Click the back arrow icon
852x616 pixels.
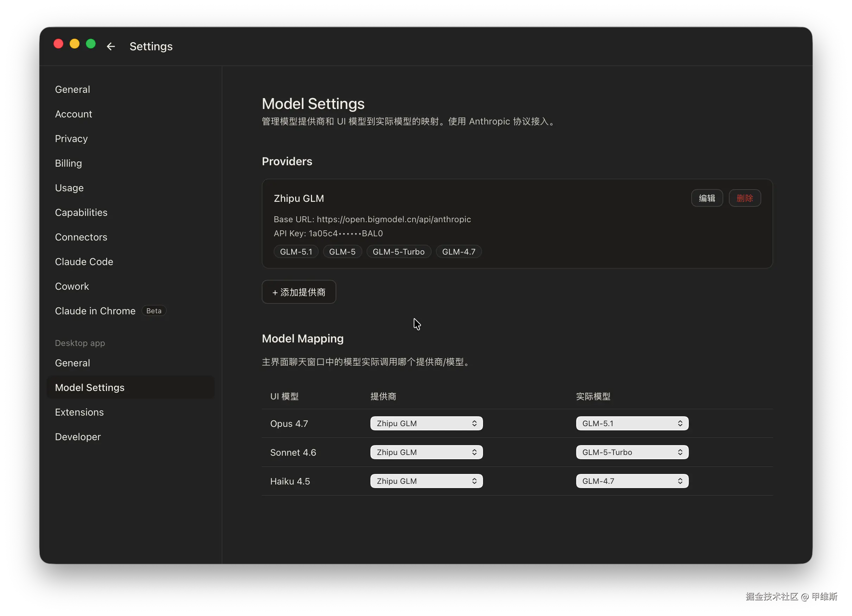[110, 46]
